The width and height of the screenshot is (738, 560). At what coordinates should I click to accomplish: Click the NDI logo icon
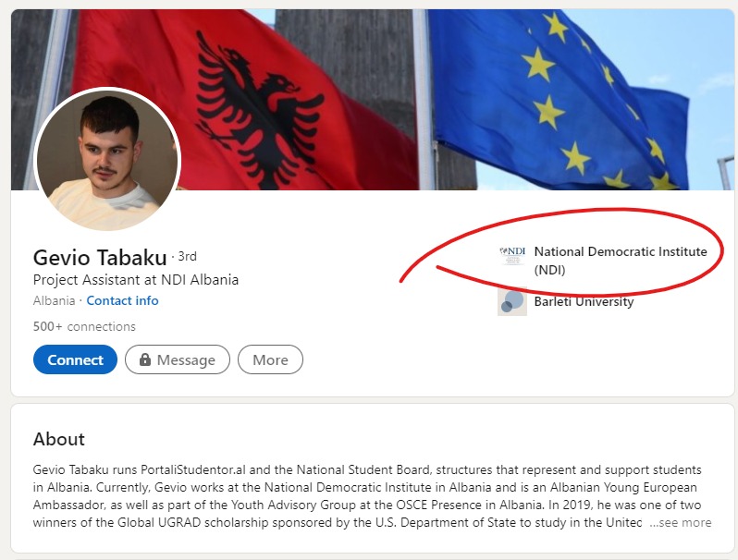511,255
